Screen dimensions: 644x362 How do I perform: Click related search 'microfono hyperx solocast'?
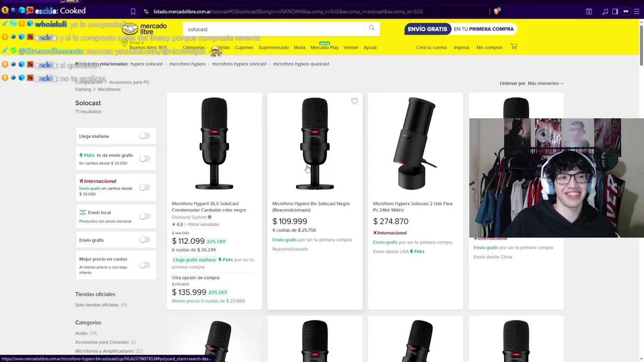tap(239, 64)
